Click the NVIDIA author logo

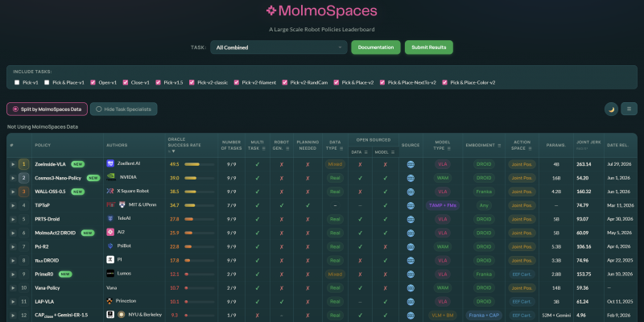tap(111, 177)
